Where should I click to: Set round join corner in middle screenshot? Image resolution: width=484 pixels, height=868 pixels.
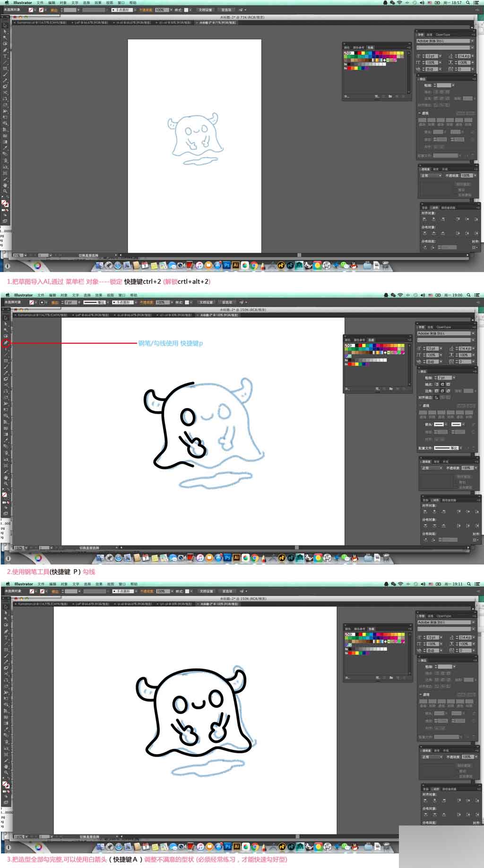[442, 391]
